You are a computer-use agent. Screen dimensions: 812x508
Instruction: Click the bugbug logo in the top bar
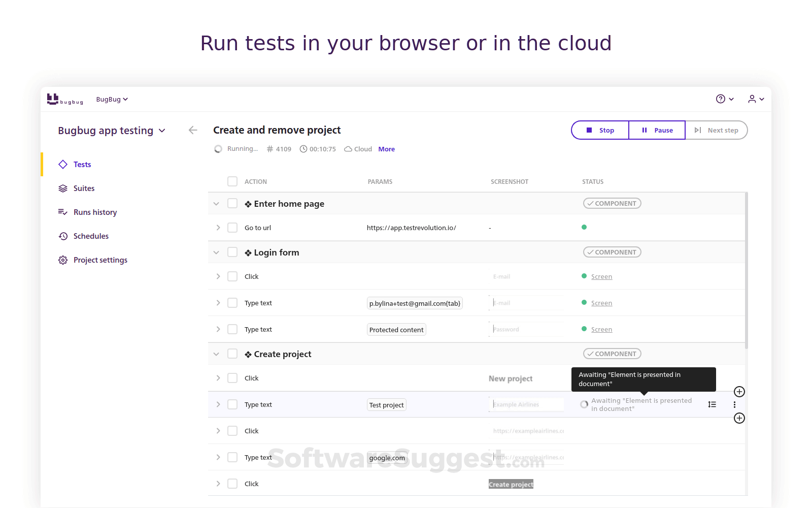point(65,99)
